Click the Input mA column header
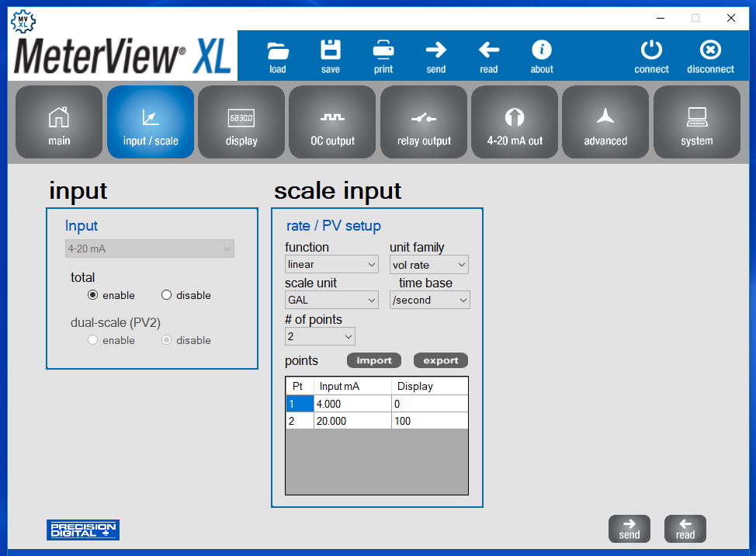 [353, 386]
